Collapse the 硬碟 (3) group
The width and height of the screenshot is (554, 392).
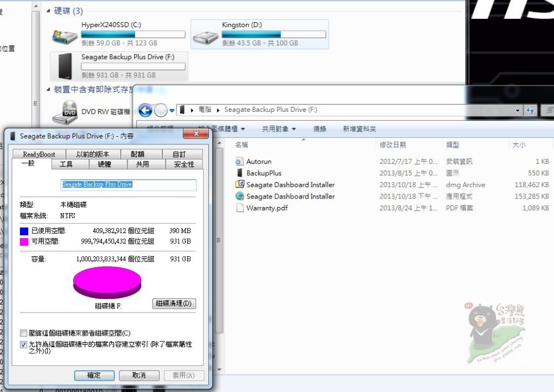click(x=48, y=11)
